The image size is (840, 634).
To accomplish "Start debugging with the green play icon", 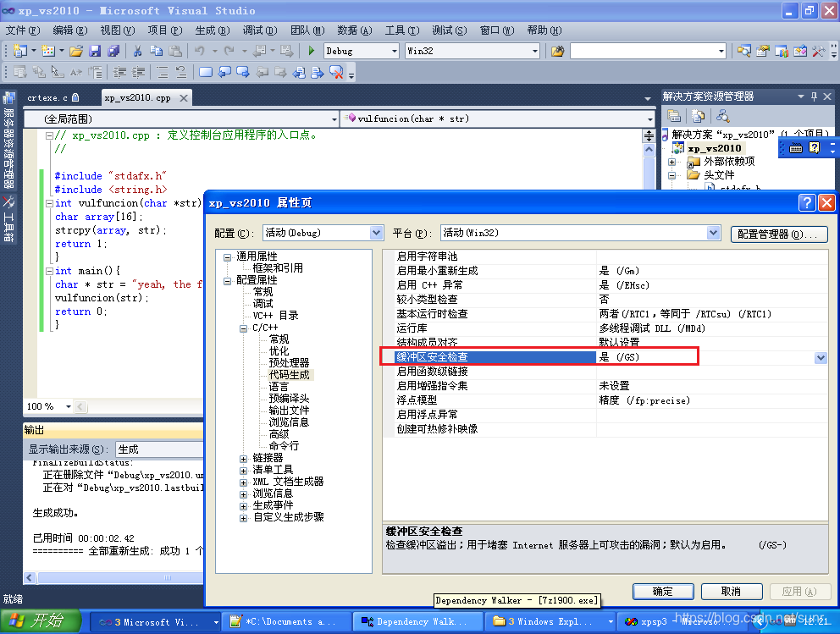I will [x=312, y=51].
